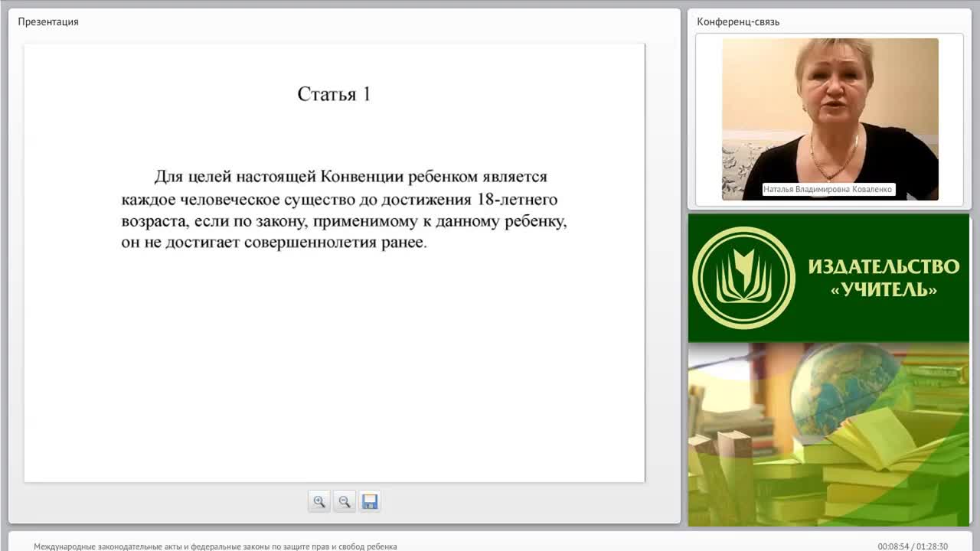
Task: Click the zoom in magnifier icon
Action: click(x=319, y=502)
